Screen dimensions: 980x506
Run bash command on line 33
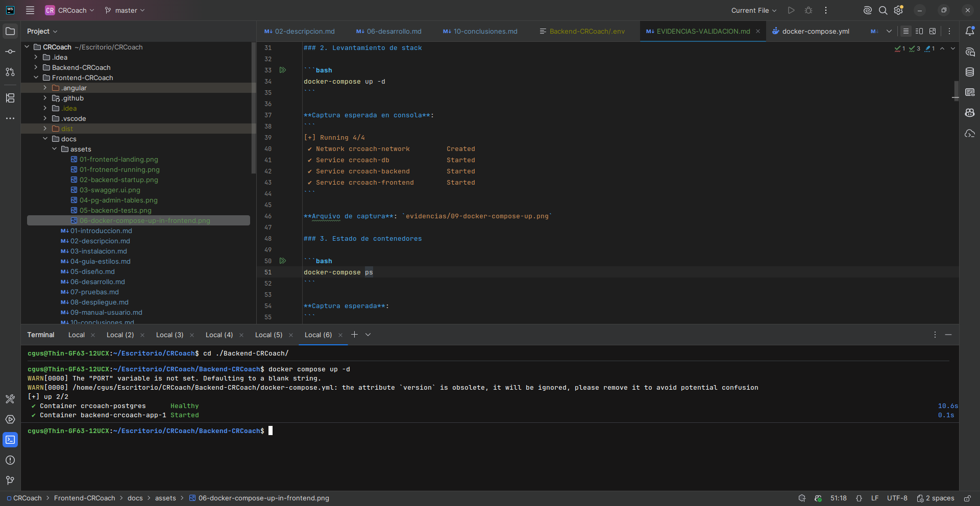283,70
